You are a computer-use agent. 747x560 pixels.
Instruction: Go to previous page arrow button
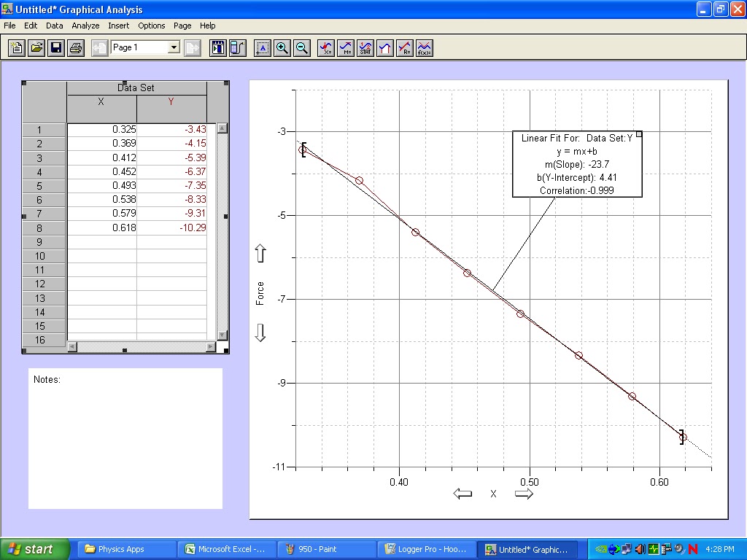click(x=99, y=47)
